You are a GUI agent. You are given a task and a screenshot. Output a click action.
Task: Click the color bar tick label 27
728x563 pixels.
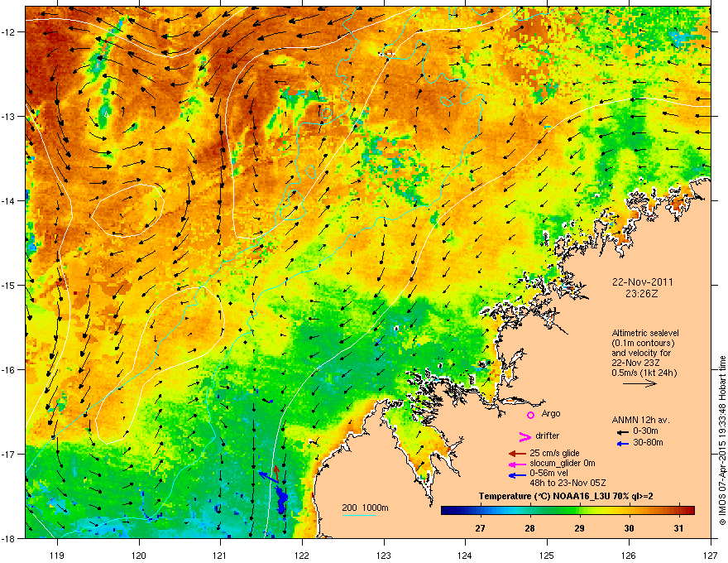point(480,528)
